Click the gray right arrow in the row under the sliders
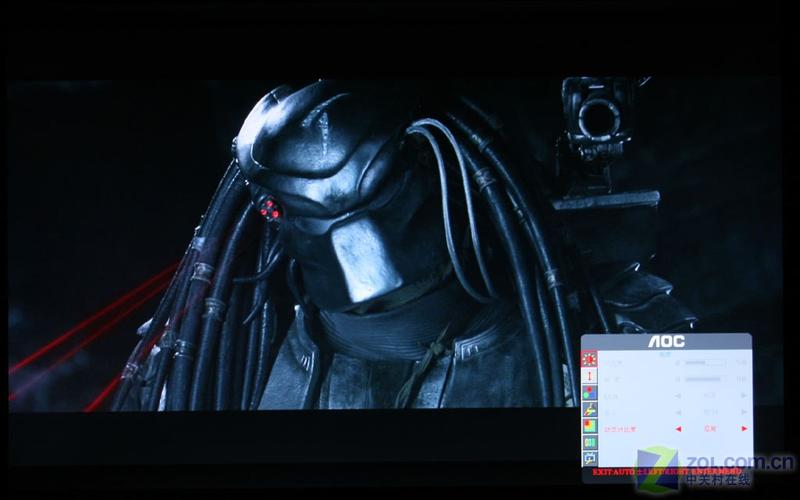Viewport: 800px width, 500px height. pos(744,395)
